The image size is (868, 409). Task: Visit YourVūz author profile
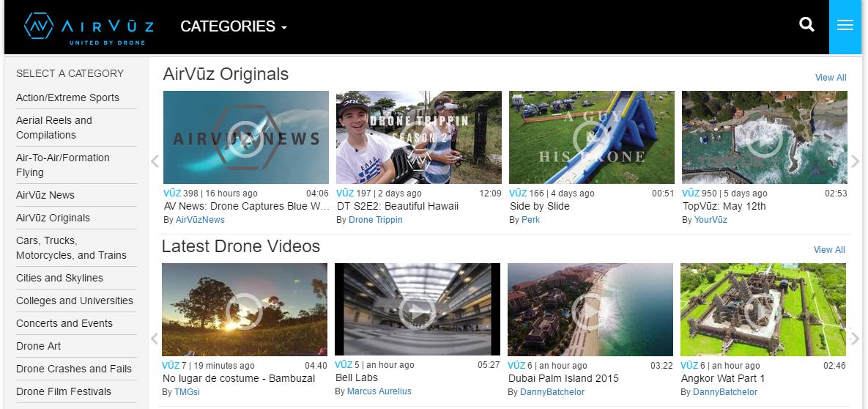711,219
